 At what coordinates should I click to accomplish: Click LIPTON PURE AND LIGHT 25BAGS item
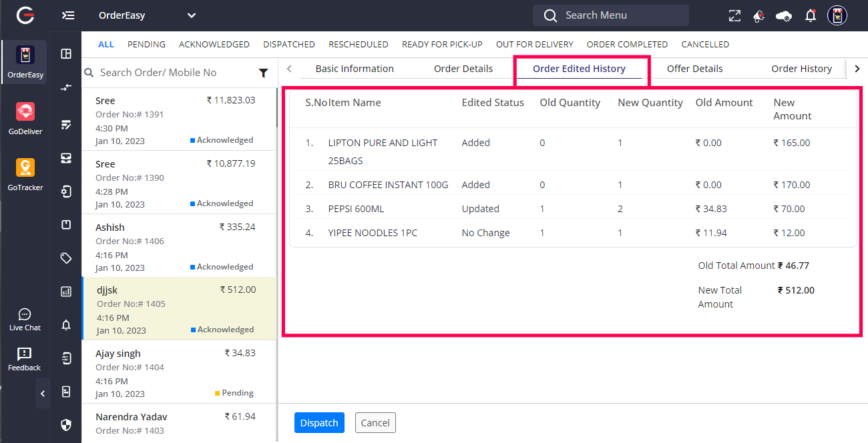383,151
